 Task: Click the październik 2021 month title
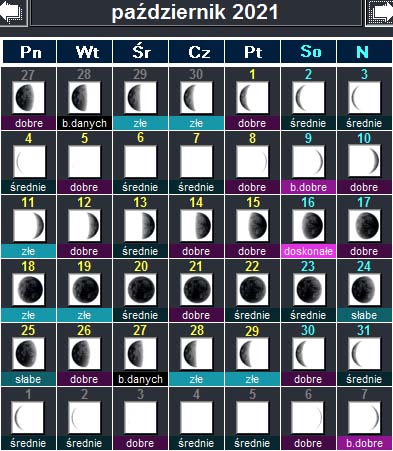195,12
